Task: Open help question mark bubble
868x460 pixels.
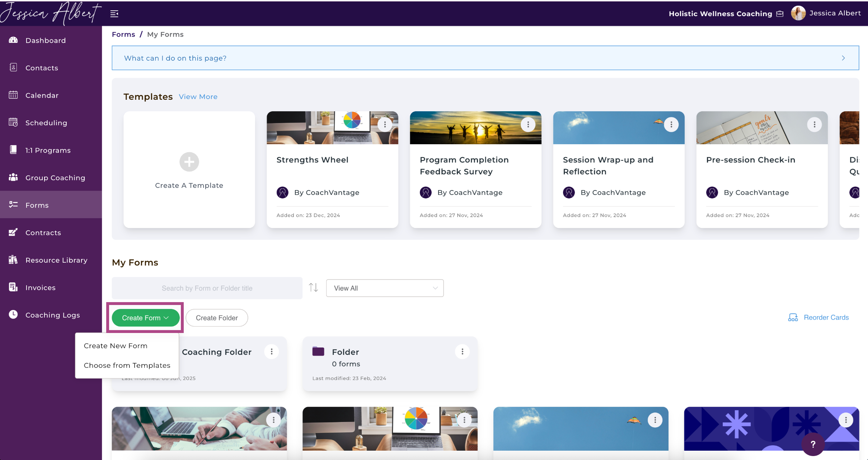Action: (x=813, y=444)
